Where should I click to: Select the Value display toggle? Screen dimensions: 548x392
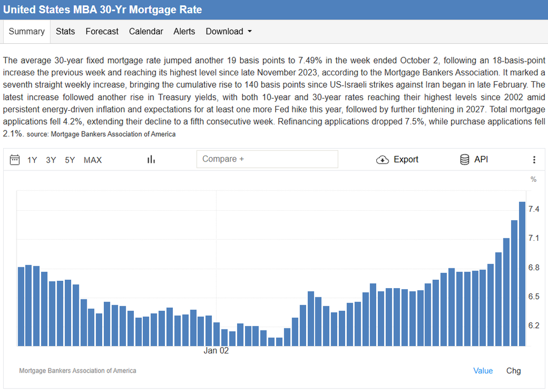[x=483, y=371]
